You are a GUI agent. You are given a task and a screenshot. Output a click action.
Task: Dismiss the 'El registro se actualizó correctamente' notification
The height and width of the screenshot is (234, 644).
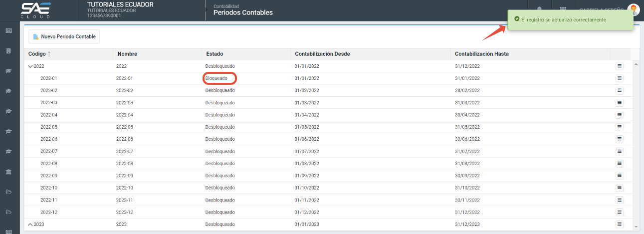tap(571, 20)
